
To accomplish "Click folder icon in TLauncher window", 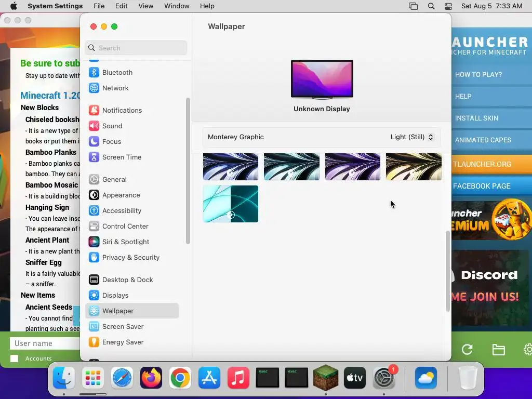I will pos(498,350).
